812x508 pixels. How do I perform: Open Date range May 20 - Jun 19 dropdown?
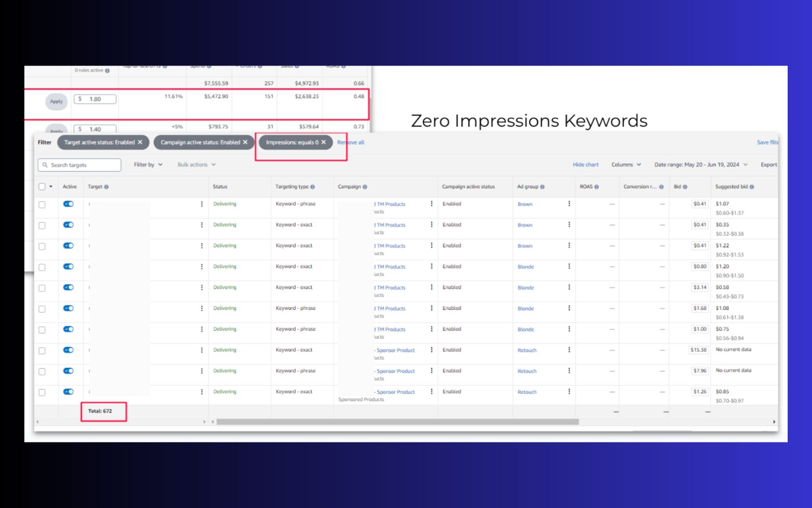point(701,165)
